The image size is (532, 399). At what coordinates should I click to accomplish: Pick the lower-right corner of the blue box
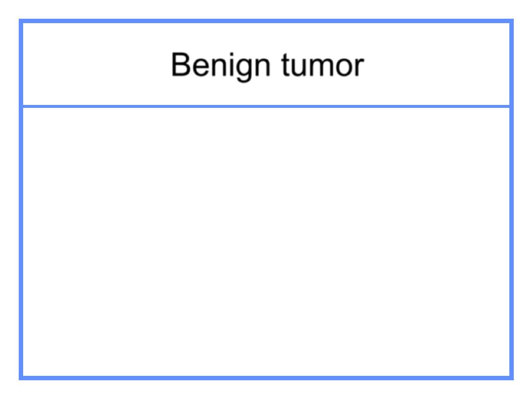coord(512,378)
